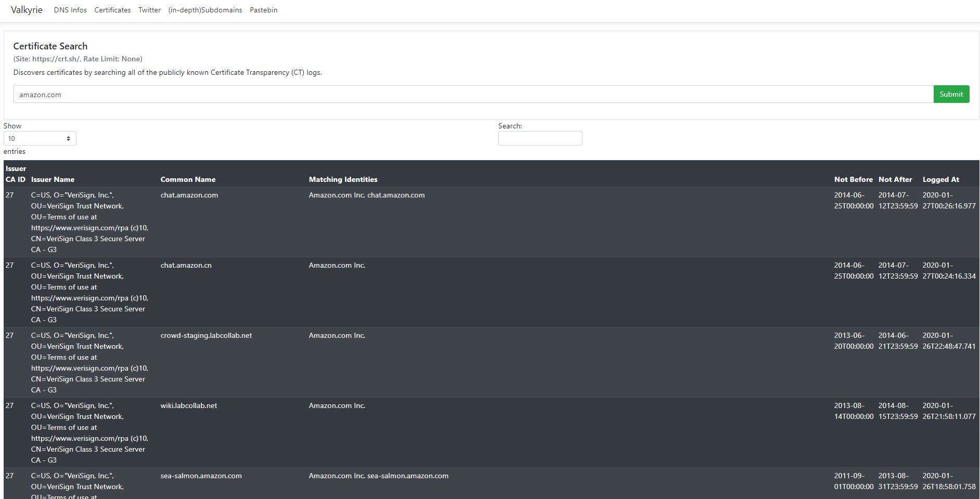The height and width of the screenshot is (499, 980).
Task: Open the Show entries dropdown
Action: pos(40,138)
